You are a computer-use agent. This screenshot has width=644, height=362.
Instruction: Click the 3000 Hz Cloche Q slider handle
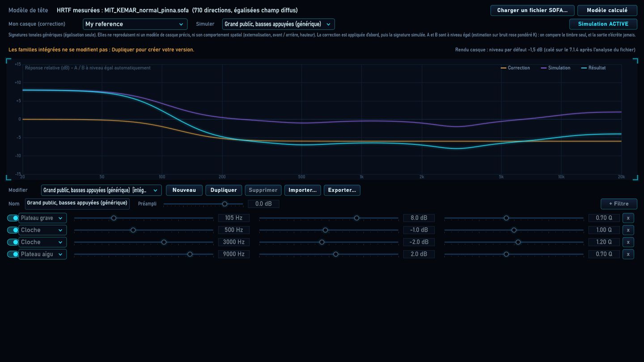click(x=518, y=242)
